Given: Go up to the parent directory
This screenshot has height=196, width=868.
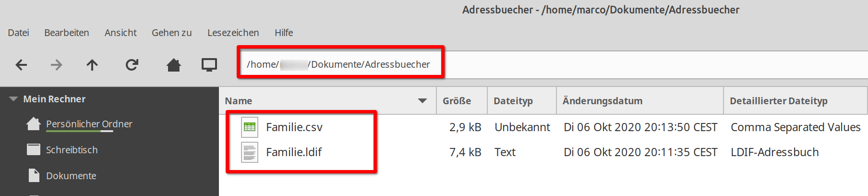Looking at the screenshot, I should [92, 65].
